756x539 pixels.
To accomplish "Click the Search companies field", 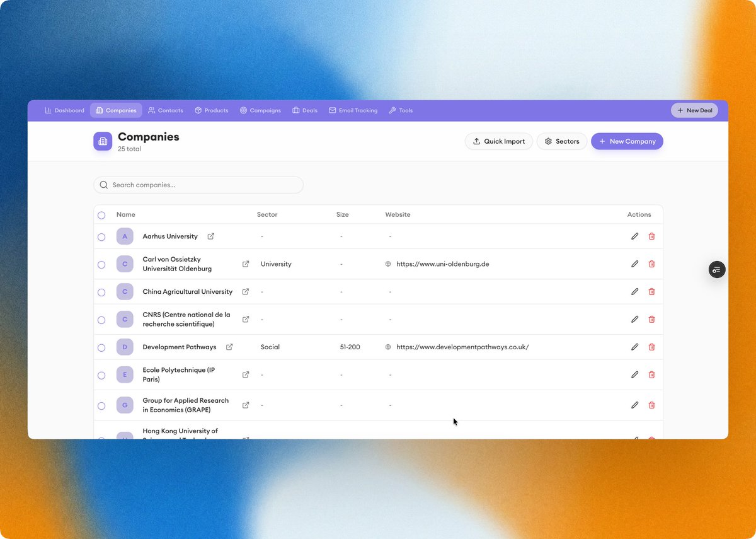I will 198,185.
